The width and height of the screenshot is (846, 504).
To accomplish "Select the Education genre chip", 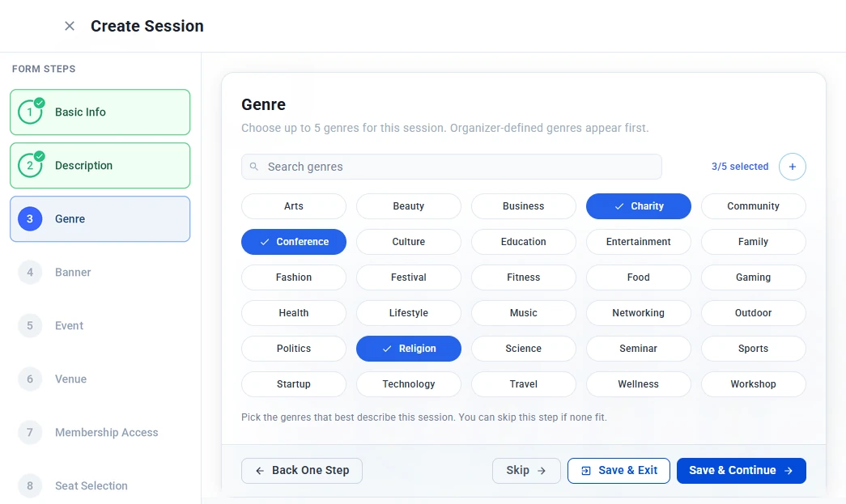I will (523, 242).
